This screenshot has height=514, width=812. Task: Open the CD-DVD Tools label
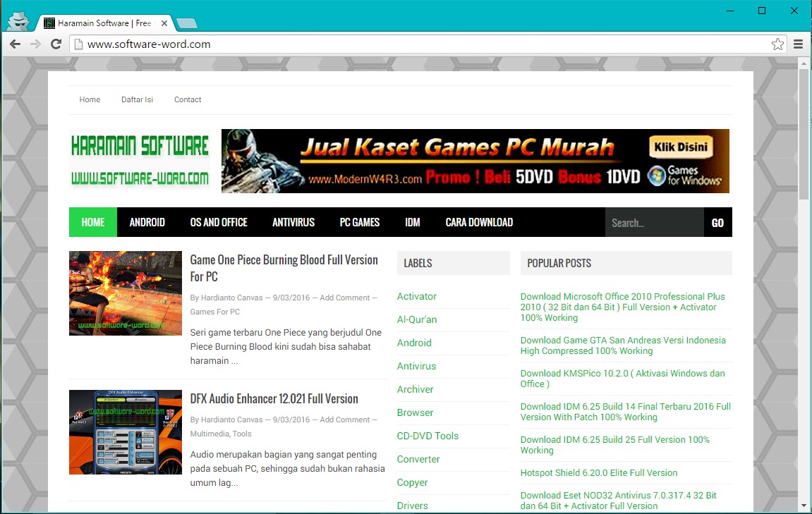point(428,436)
